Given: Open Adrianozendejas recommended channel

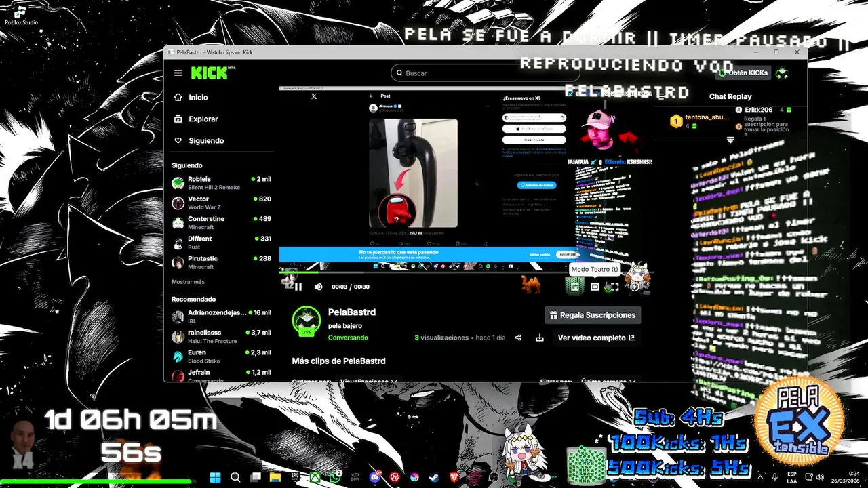Looking at the screenshot, I should (222, 317).
